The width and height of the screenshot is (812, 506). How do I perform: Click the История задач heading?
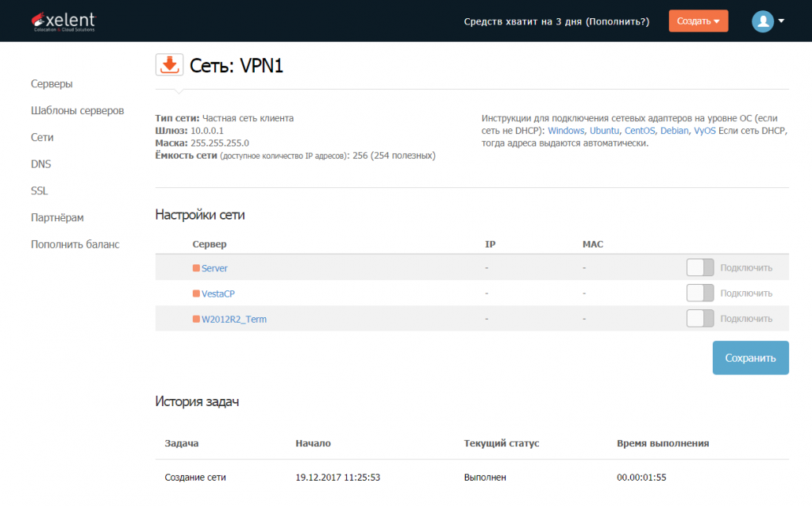[197, 401]
